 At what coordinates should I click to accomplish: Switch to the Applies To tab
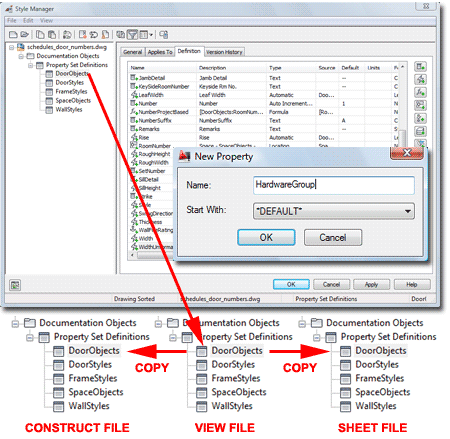(160, 52)
